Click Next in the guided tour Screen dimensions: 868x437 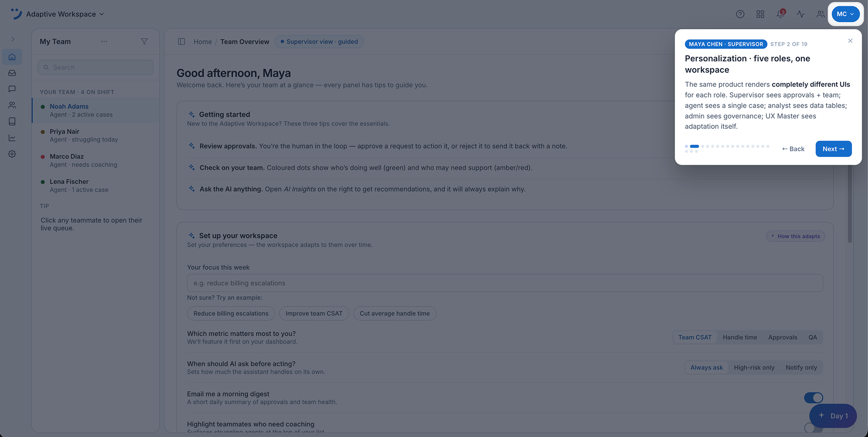[834, 149]
